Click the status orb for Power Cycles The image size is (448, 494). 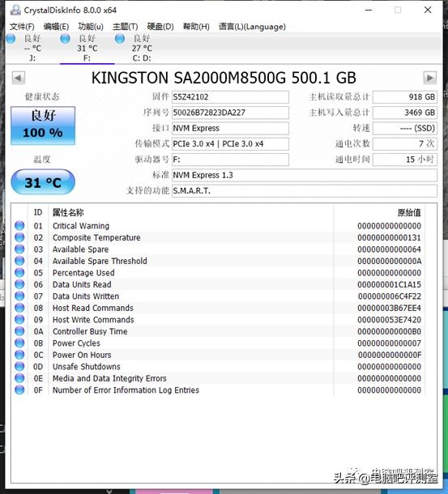pyautogui.click(x=19, y=343)
